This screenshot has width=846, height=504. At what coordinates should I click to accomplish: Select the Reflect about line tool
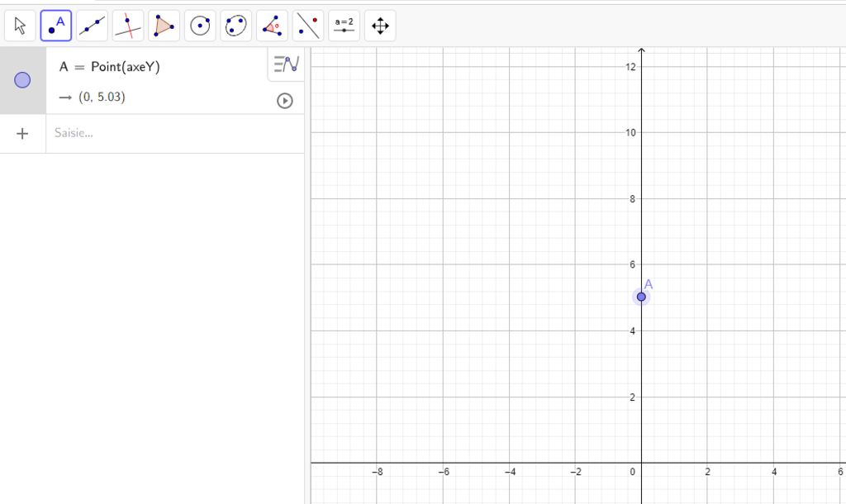(308, 26)
